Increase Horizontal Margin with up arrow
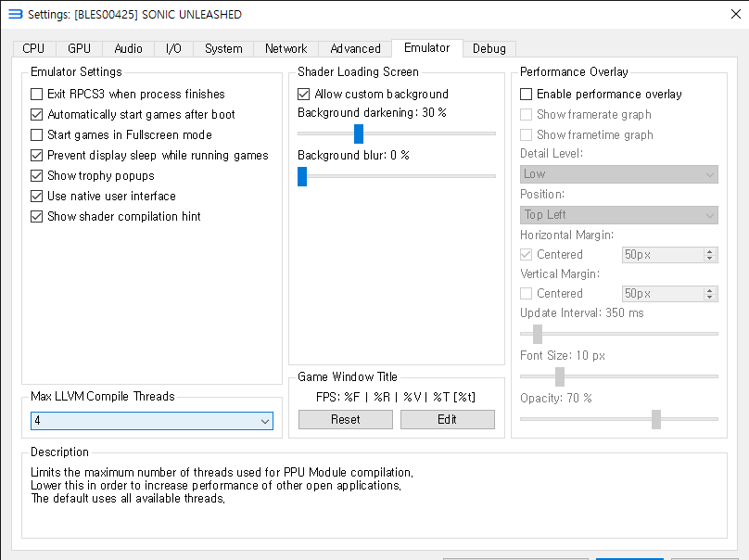 pos(710,251)
